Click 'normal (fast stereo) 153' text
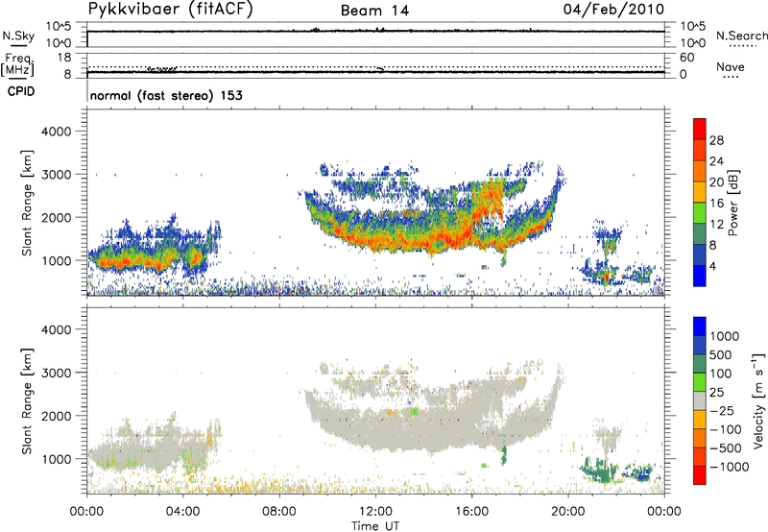 (x=166, y=95)
